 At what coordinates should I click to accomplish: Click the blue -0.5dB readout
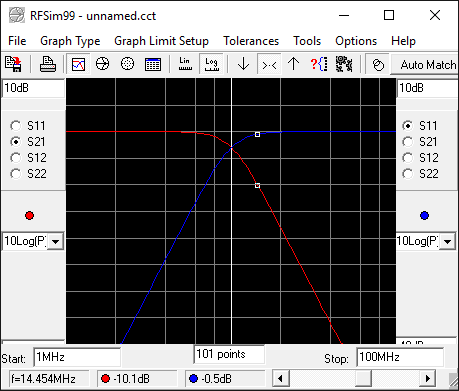225,379
